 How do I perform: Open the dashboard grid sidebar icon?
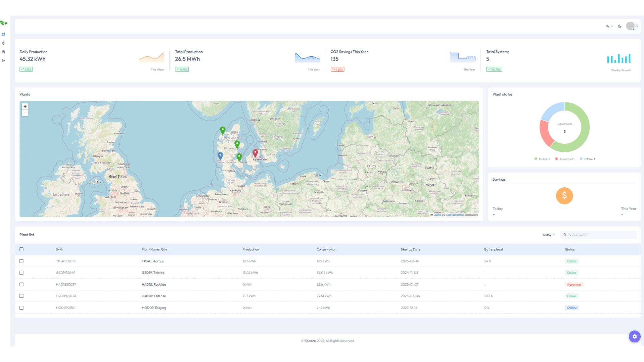coord(4,34)
